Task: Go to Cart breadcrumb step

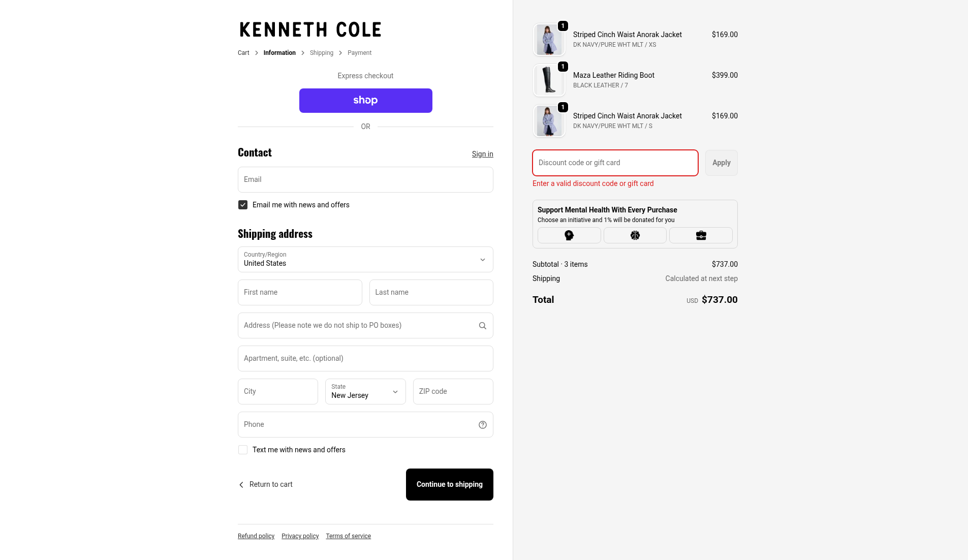Action: (243, 53)
